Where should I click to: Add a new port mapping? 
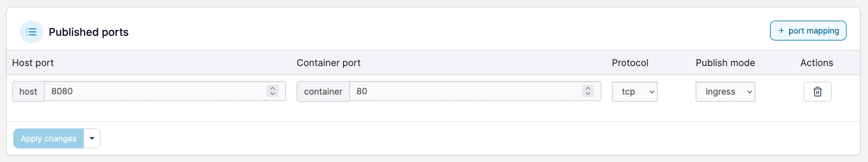tap(808, 31)
